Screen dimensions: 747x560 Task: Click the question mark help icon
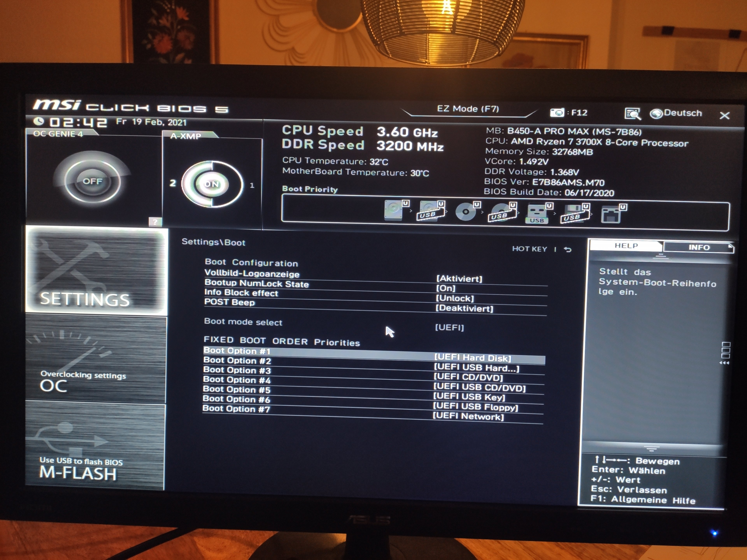coord(155,222)
